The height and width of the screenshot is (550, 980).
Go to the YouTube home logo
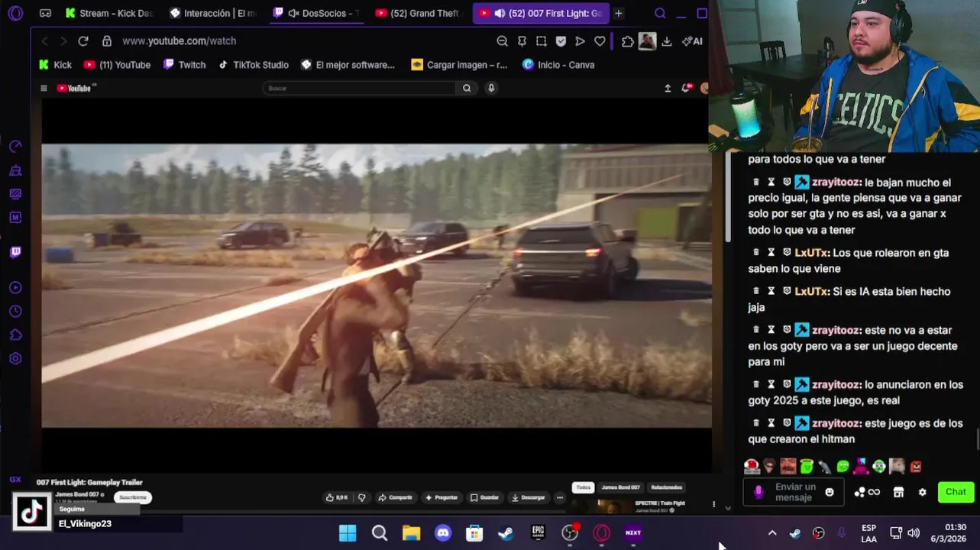pos(74,89)
